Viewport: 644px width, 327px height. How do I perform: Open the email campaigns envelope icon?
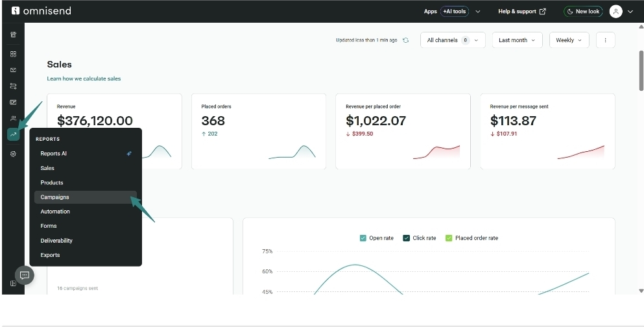click(13, 70)
